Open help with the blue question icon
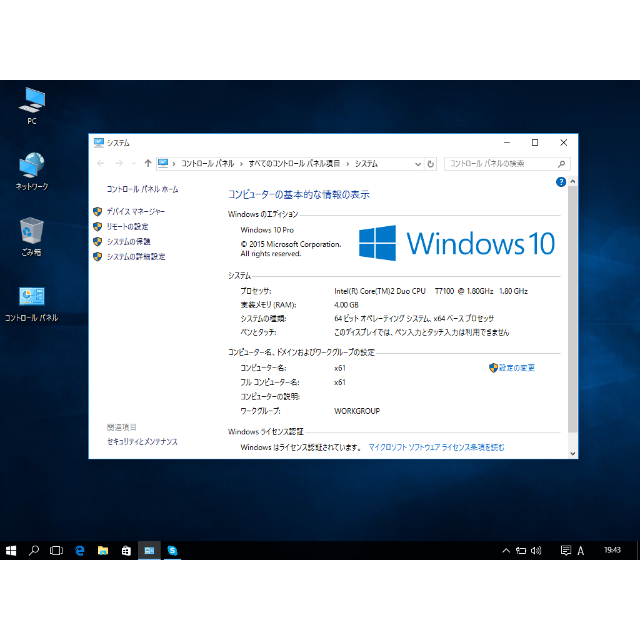The height and width of the screenshot is (640, 640). pyautogui.click(x=561, y=182)
